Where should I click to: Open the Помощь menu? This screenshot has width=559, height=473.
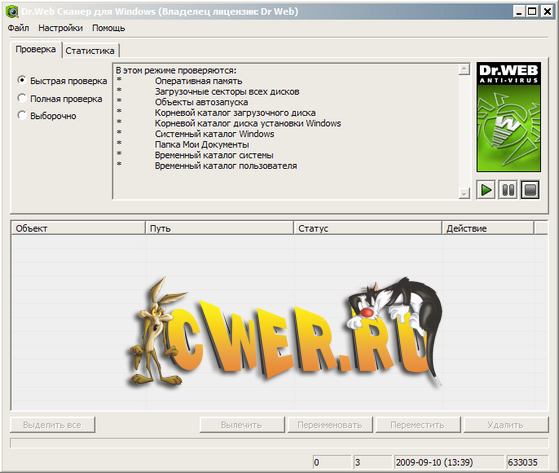pyautogui.click(x=108, y=28)
